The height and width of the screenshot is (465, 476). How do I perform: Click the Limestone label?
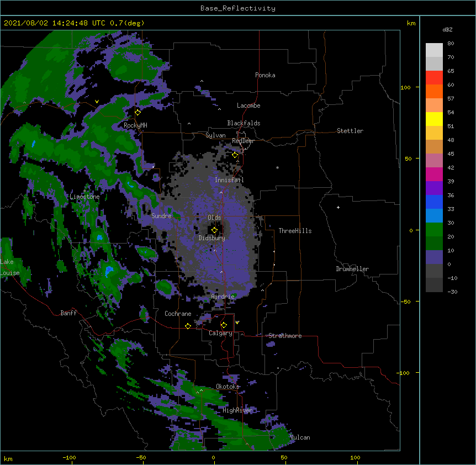point(84,197)
